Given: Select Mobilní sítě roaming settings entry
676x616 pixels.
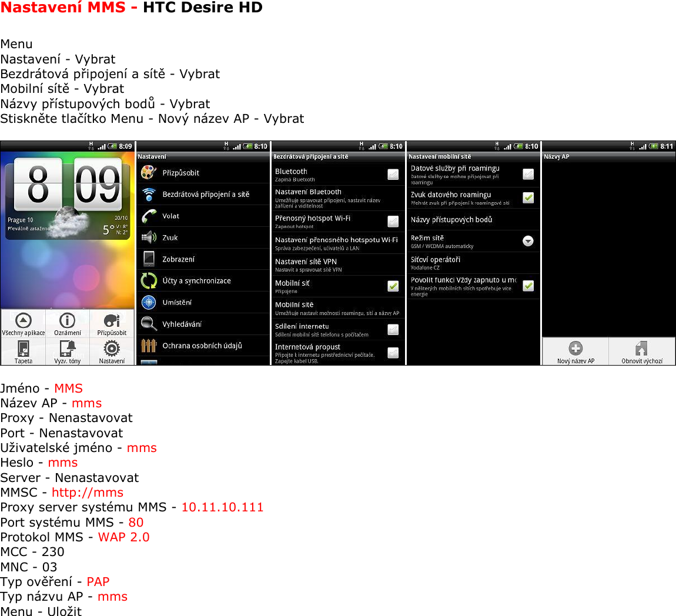Looking at the screenshot, I should click(338, 308).
